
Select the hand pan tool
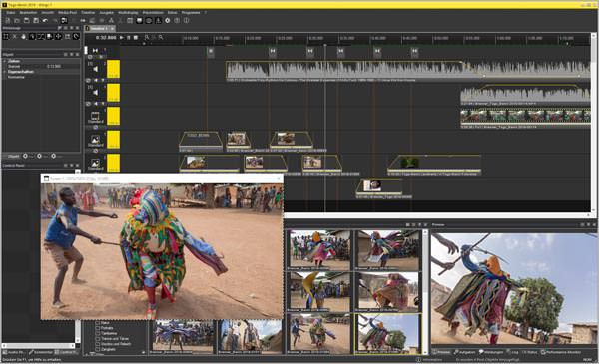(24, 37)
